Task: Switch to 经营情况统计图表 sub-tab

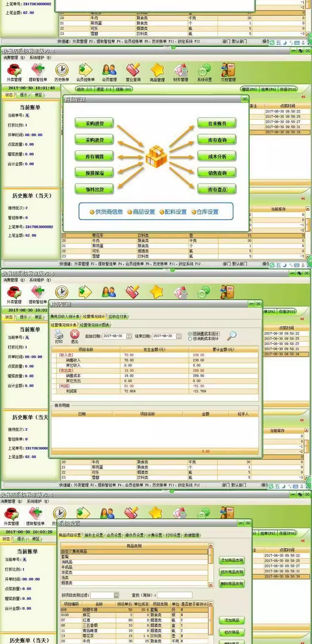Action: 95,325
